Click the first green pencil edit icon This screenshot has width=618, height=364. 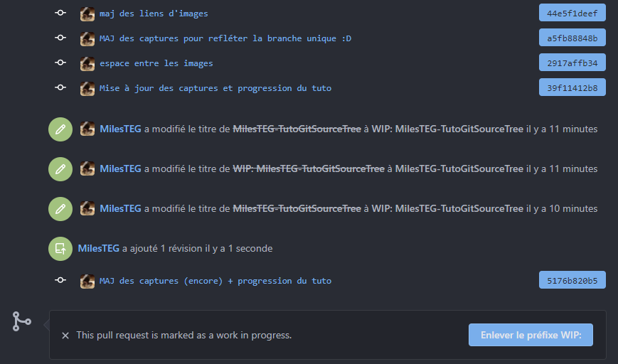point(60,129)
